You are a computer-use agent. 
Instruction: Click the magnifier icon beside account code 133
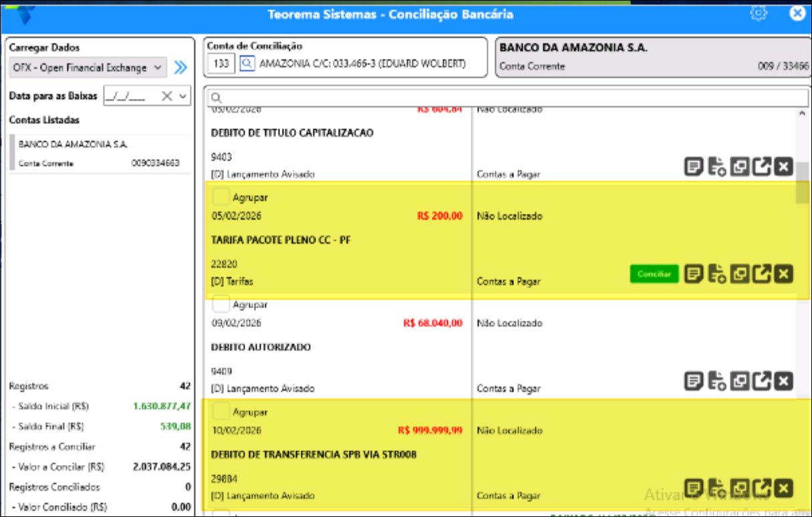click(247, 64)
